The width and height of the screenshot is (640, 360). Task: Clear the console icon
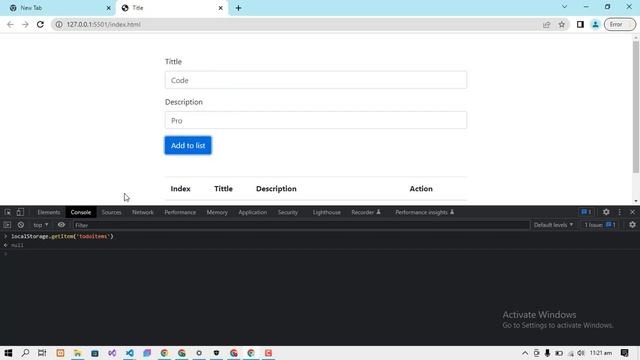tap(20, 225)
